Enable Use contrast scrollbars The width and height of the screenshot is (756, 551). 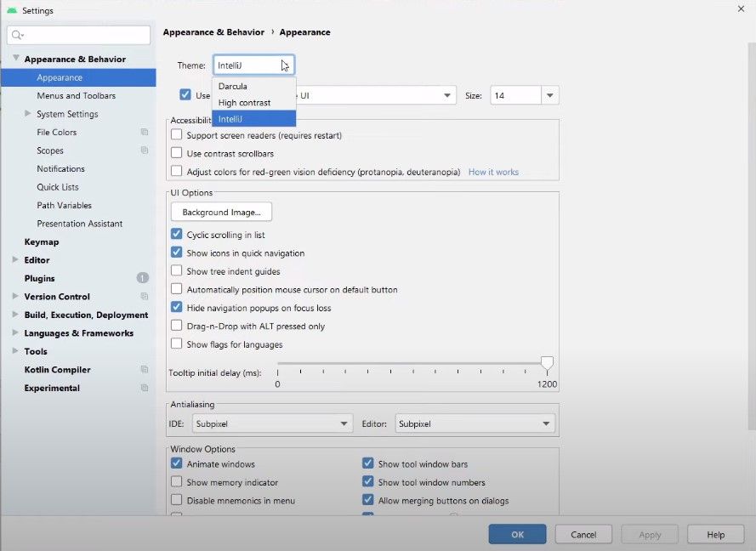pyautogui.click(x=177, y=153)
